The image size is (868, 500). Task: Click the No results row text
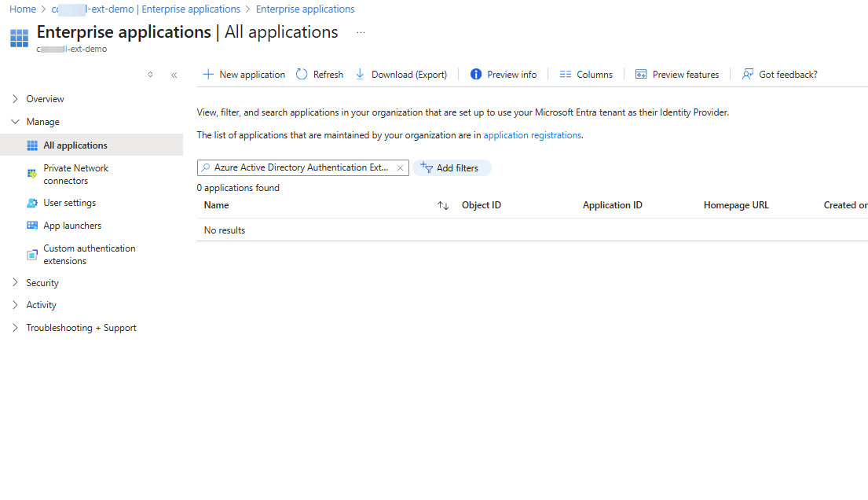tap(225, 230)
